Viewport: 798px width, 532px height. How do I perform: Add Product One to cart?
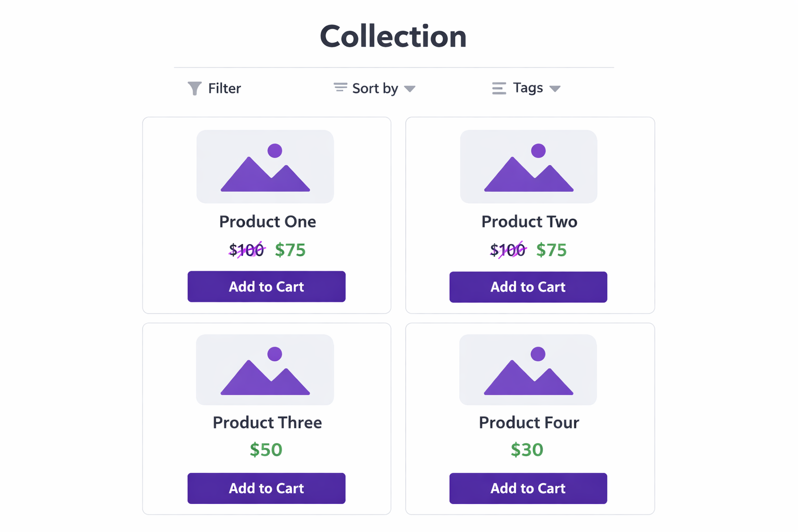(x=266, y=286)
